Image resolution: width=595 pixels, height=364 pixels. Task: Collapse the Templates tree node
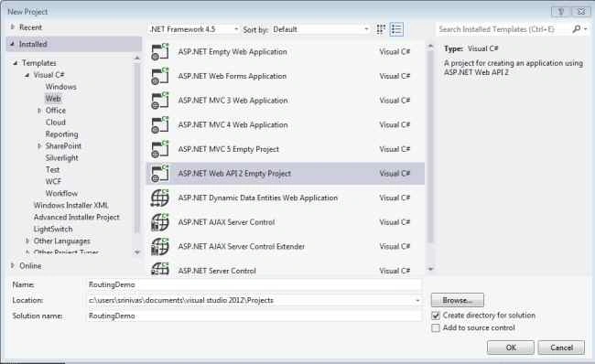pyautogui.click(x=16, y=63)
